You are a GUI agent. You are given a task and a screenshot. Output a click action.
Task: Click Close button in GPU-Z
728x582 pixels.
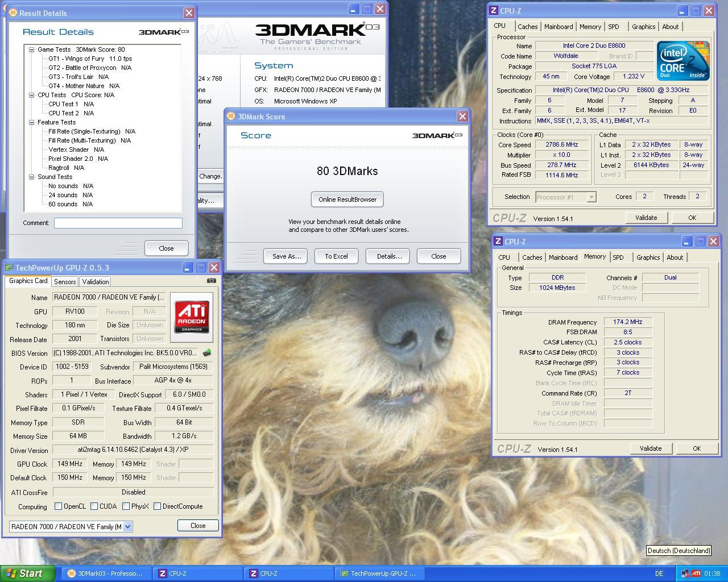pos(198,526)
